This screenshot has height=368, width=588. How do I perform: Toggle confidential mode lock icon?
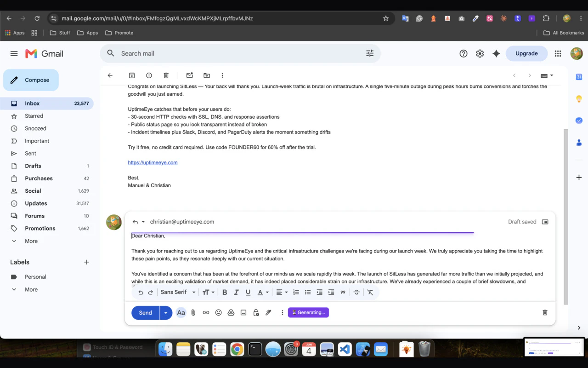(256, 313)
